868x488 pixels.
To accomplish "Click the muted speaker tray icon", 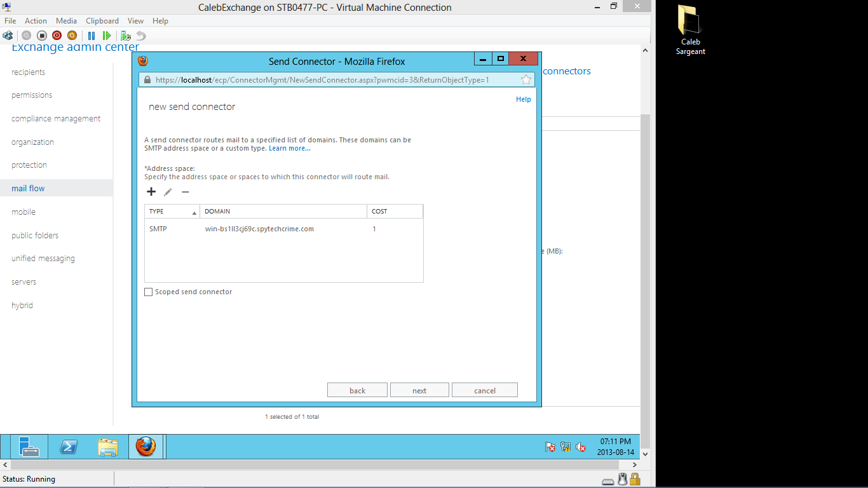I will (581, 447).
